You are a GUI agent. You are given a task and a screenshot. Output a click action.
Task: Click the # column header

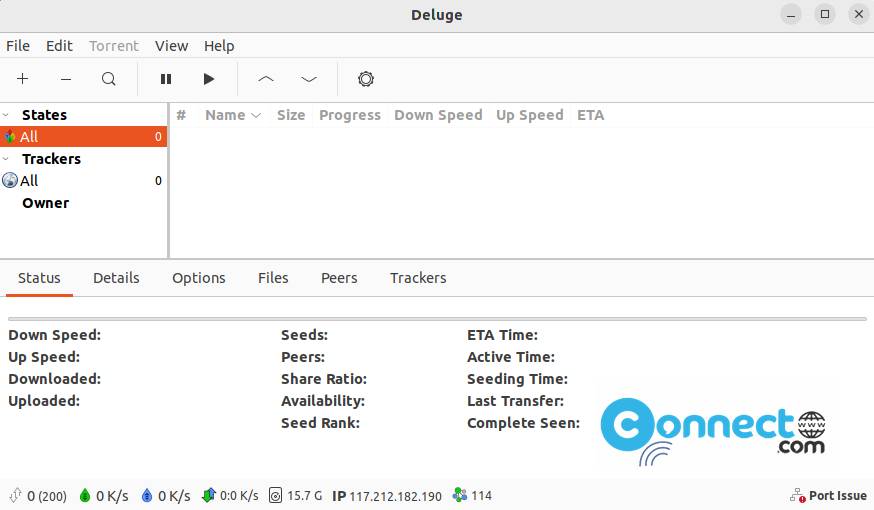click(181, 115)
